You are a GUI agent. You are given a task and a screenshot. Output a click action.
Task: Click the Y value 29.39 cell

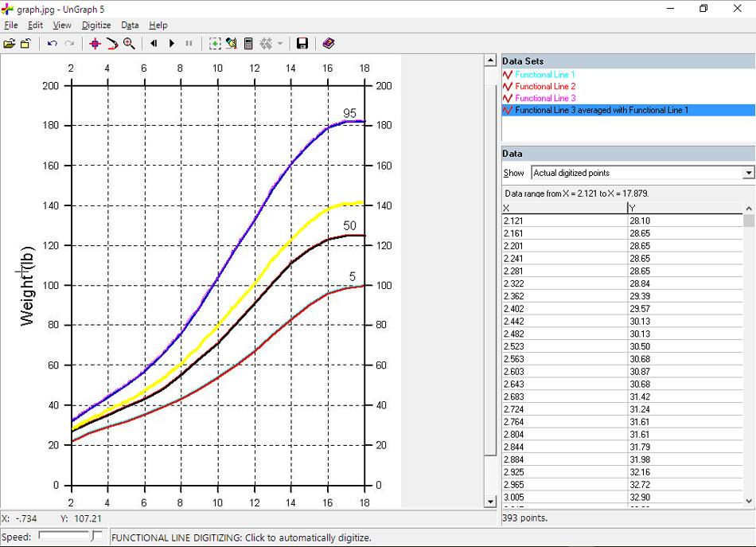[x=685, y=296]
